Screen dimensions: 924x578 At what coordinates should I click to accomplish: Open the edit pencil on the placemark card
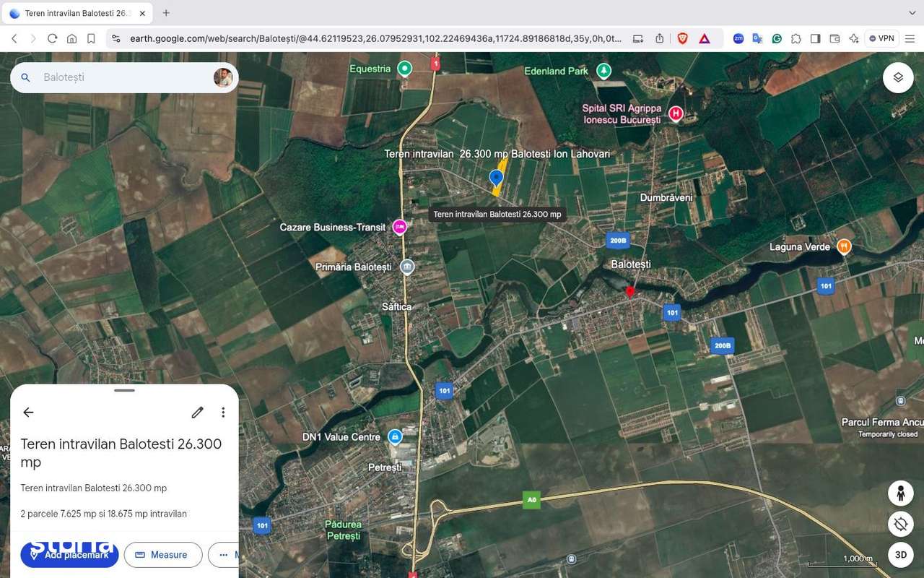(197, 412)
